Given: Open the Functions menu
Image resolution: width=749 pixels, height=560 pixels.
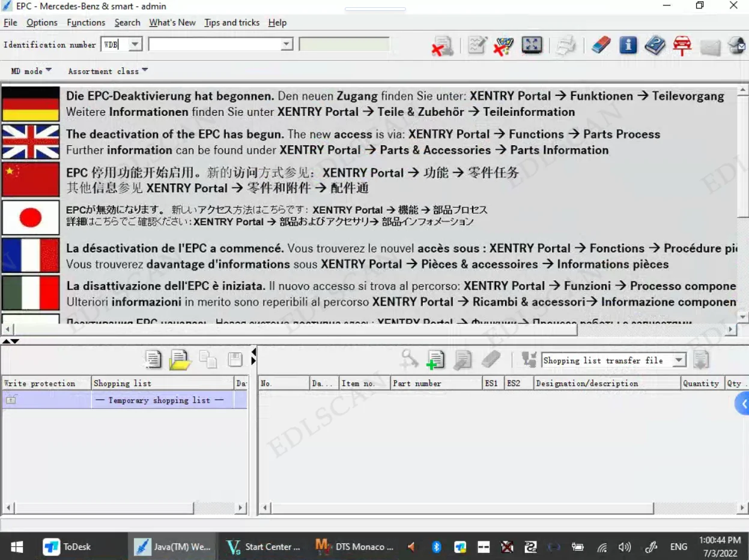Looking at the screenshot, I should [x=86, y=22].
